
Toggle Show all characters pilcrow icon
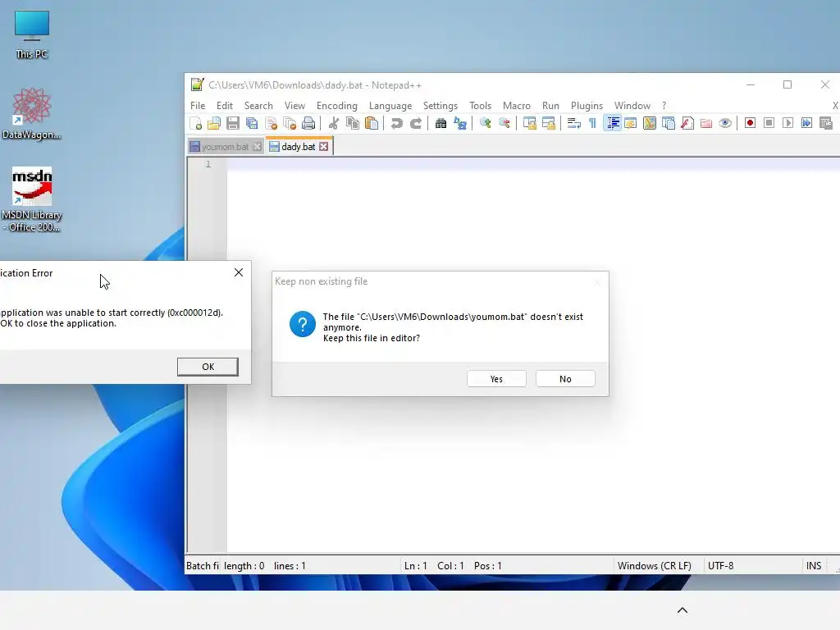(x=592, y=123)
